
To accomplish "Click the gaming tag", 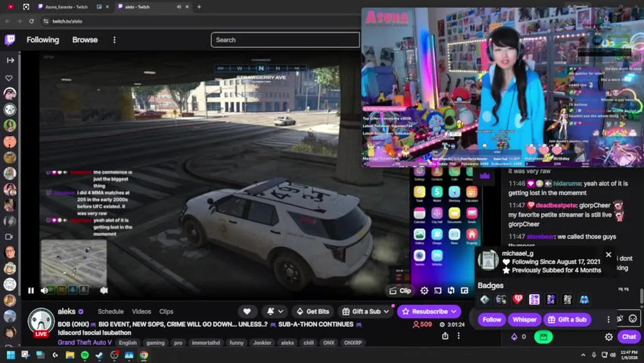I will pos(155,343).
